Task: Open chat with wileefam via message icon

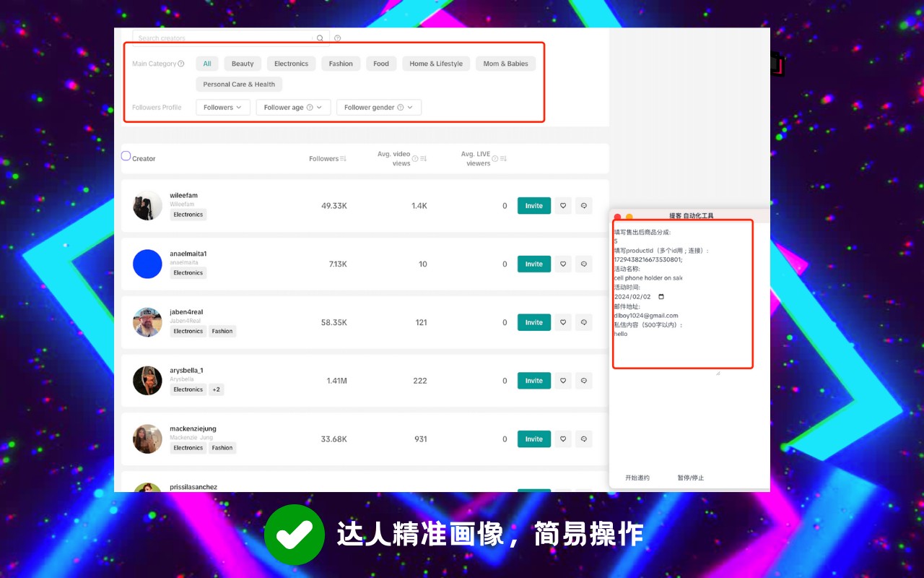Action: pyautogui.click(x=583, y=206)
